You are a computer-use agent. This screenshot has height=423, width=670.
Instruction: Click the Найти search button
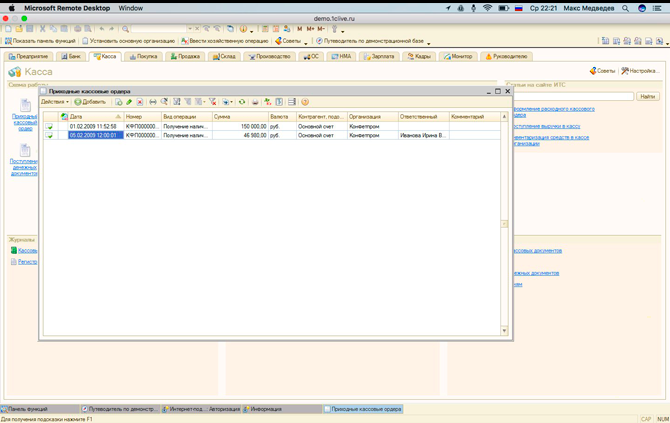[x=647, y=97]
